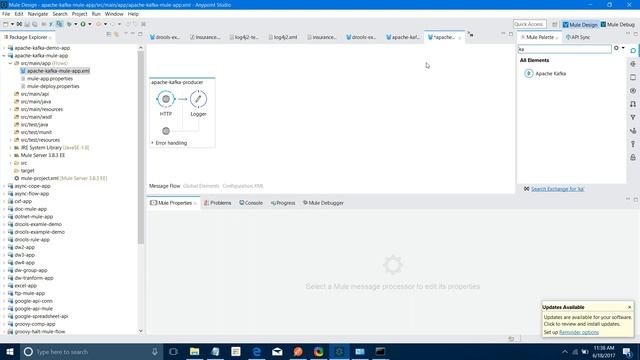Expand Error handling section in the flow
This screenshot has height=360, width=640.
(152, 143)
